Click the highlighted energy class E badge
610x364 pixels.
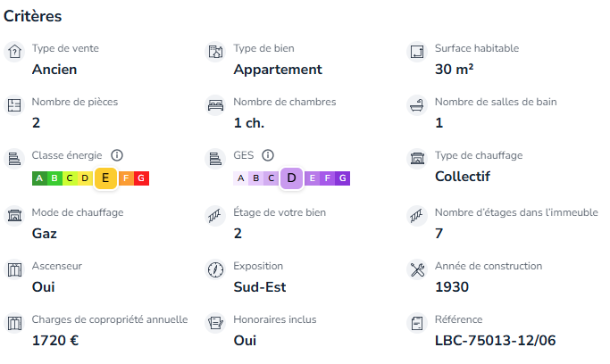105,178
